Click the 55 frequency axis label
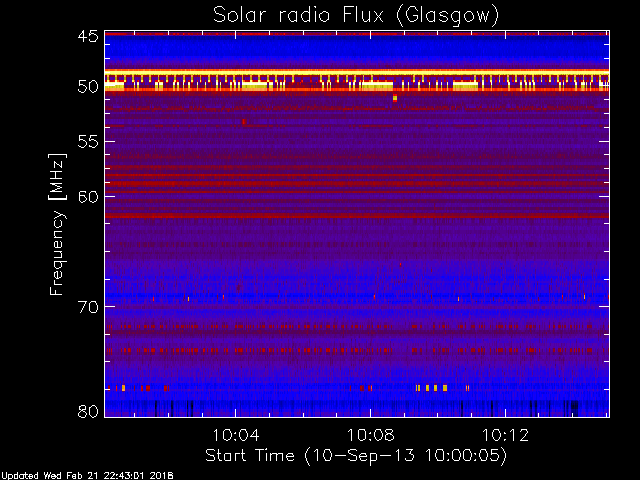Image resolution: width=640 pixels, height=480 pixels. point(88,142)
